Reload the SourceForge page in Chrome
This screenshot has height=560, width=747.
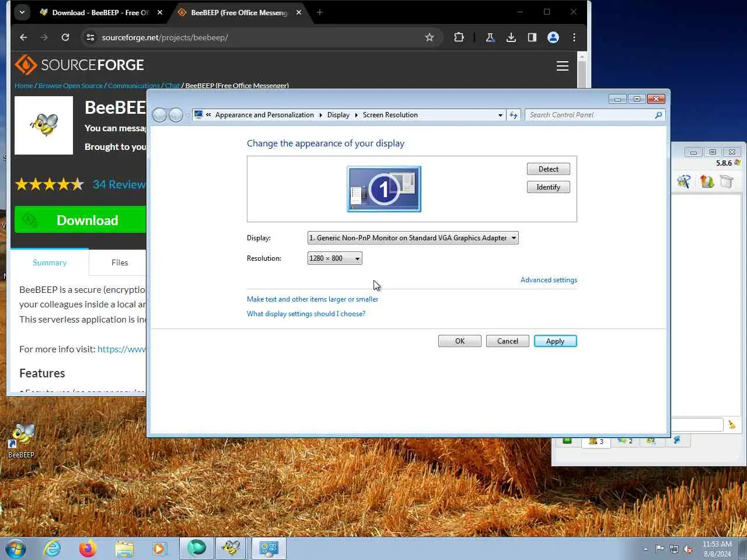click(65, 37)
